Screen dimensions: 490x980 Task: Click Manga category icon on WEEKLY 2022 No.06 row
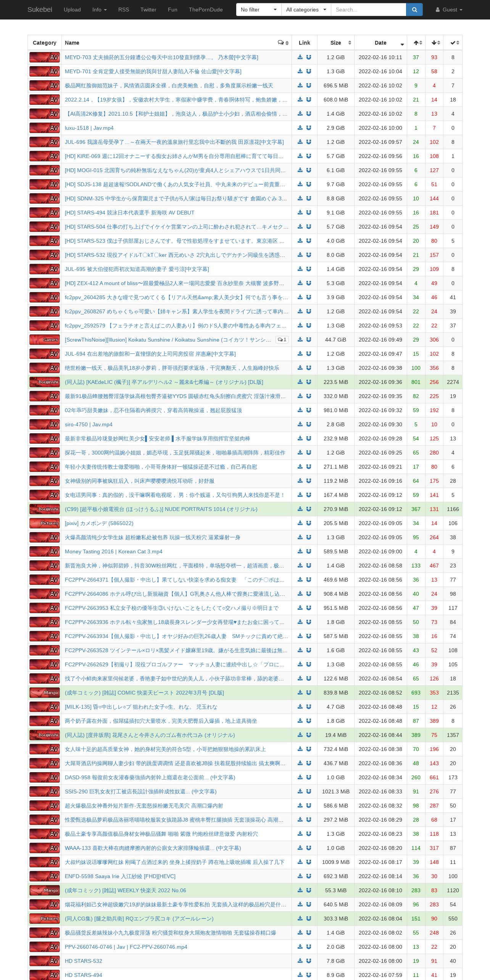pos(45,890)
